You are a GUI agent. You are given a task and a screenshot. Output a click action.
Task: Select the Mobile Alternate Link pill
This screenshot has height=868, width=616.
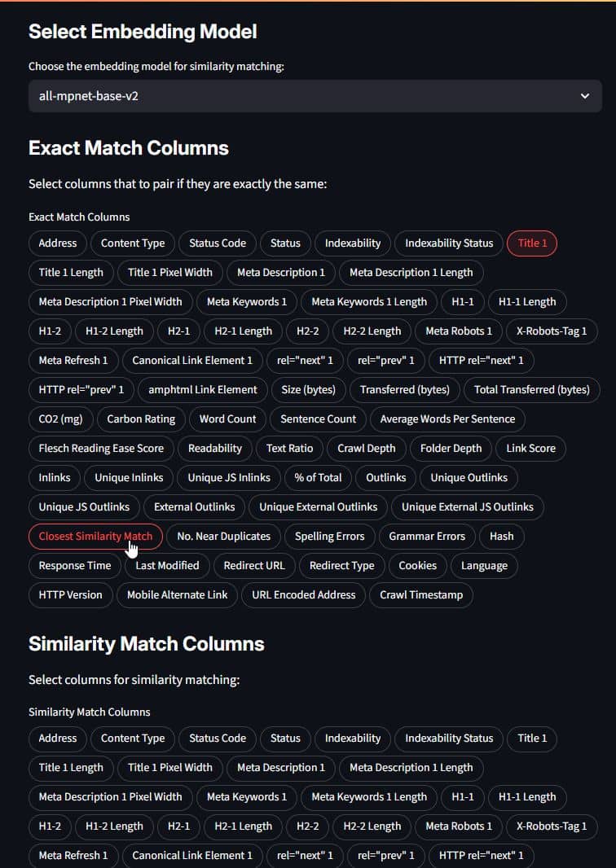click(x=178, y=595)
